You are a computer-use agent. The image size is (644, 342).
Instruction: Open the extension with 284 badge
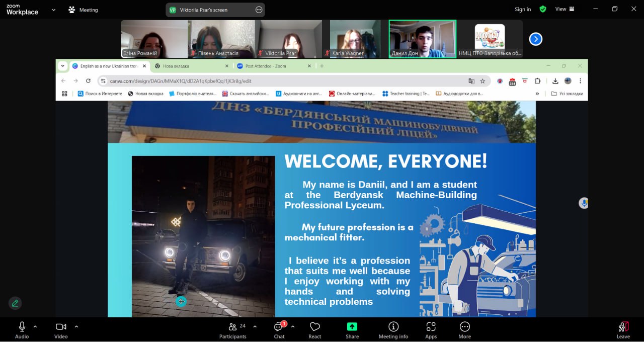point(512,81)
